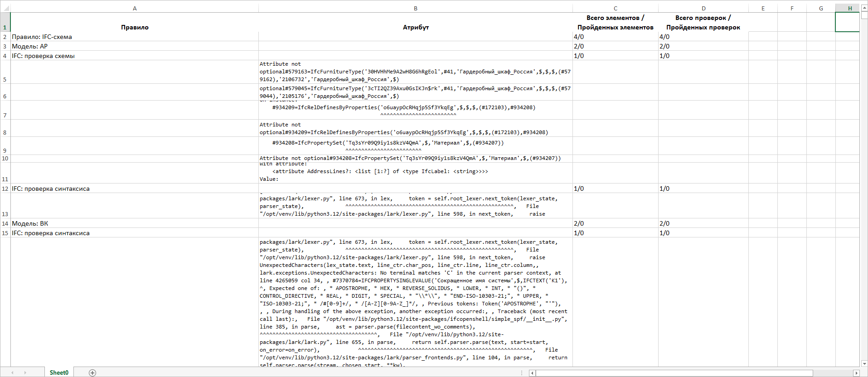Click the 'Правило' header cell
The width and height of the screenshot is (868, 377).
(x=135, y=27)
